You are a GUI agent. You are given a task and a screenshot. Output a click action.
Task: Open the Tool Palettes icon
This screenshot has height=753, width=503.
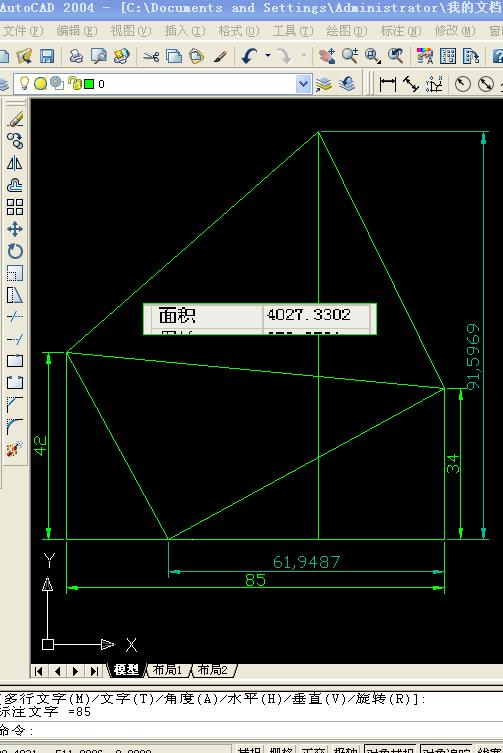(x=471, y=56)
